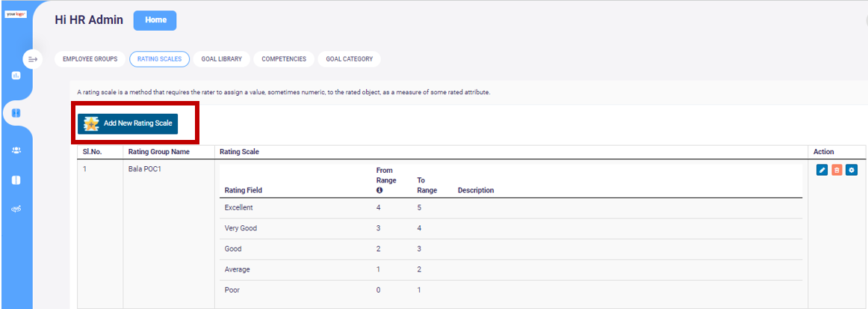Image resolution: width=868 pixels, height=309 pixels.
Task: Click the Poor rating field row
Action: point(511,290)
